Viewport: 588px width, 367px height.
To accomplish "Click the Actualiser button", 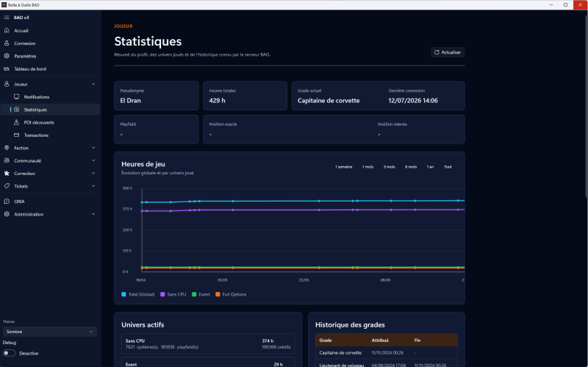I will (448, 52).
